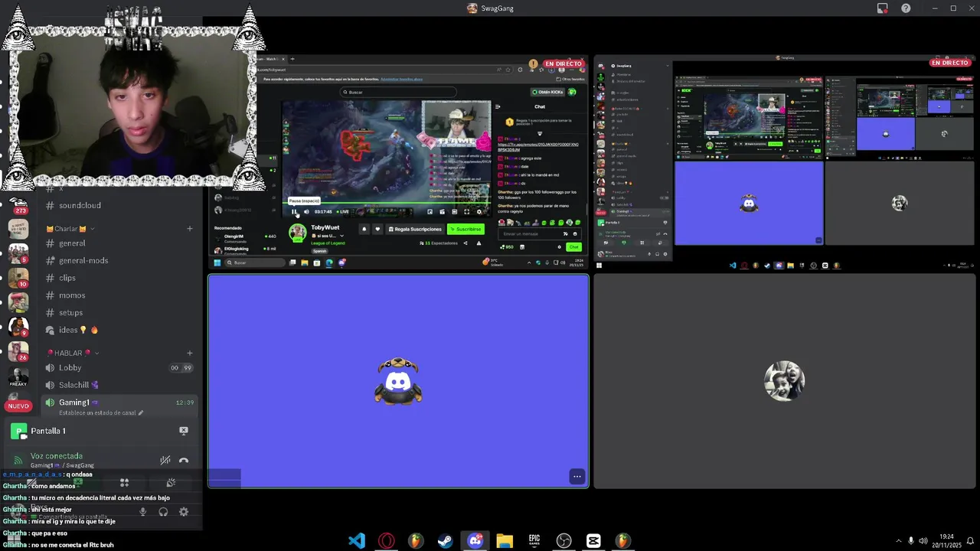980x551 pixels.
Task: Enable notifications bell for TobyWuet
Action: pos(364,229)
